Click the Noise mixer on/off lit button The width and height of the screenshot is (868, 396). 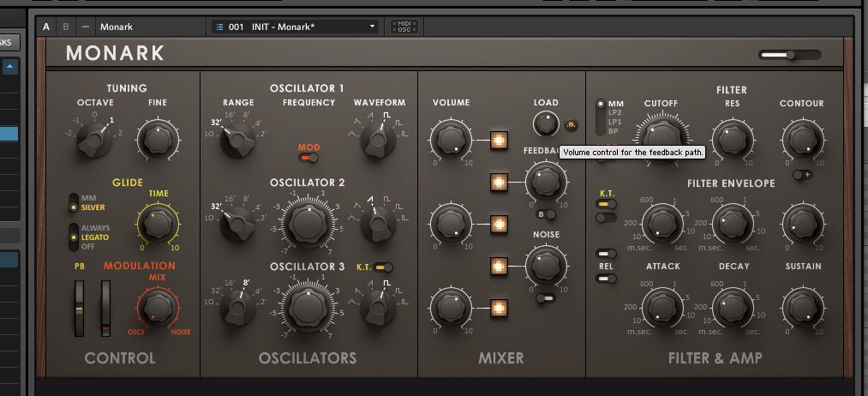click(498, 267)
